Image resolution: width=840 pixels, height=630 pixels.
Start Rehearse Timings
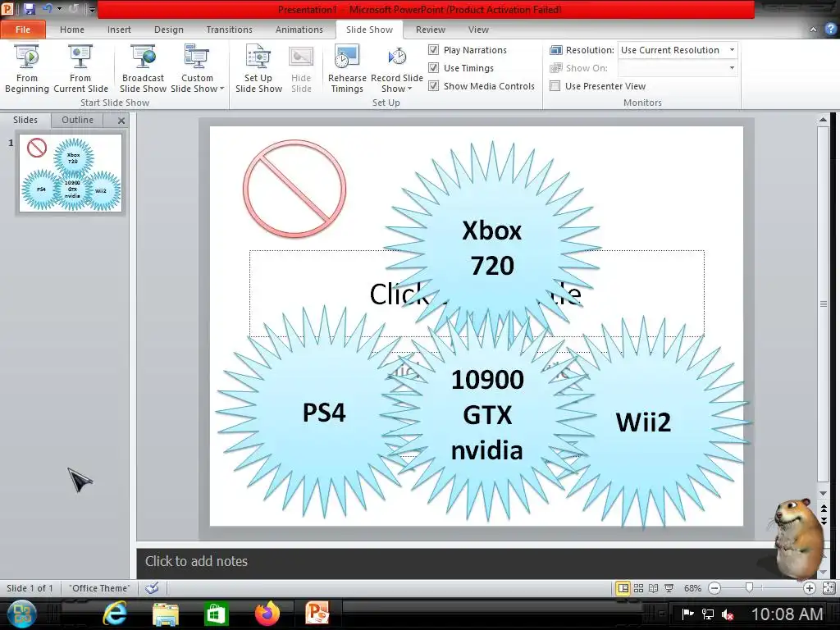click(x=347, y=69)
